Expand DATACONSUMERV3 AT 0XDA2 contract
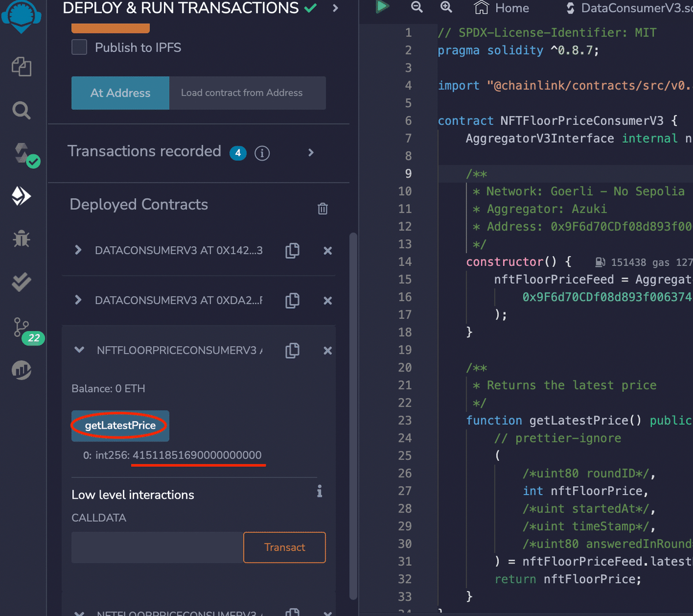The height and width of the screenshot is (616, 693). click(x=78, y=300)
